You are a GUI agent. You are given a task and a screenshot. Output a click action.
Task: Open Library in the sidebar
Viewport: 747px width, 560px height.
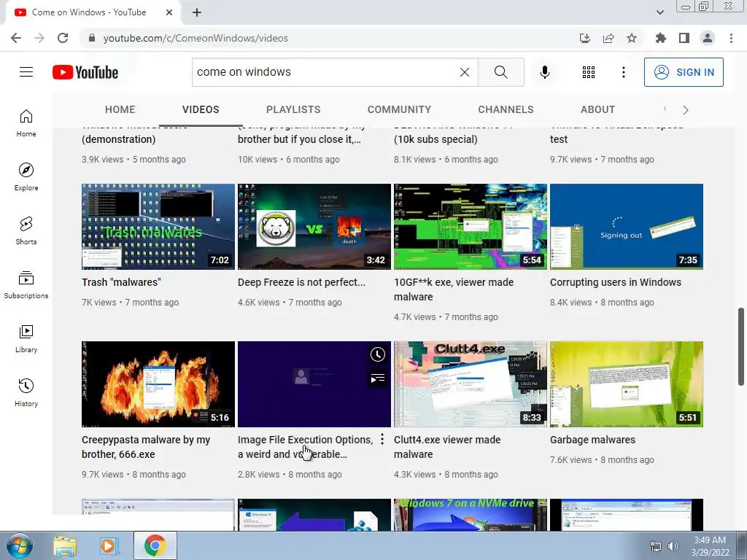point(26,338)
